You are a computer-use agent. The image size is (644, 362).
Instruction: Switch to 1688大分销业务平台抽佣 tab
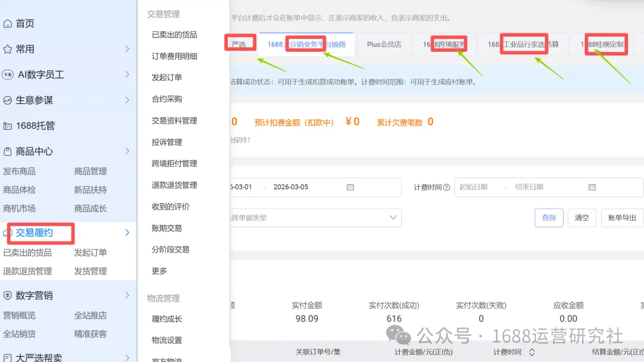pos(306,44)
